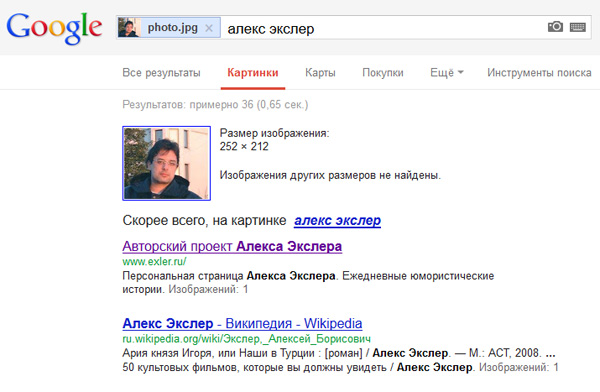The image size is (600, 392).
Task: Expand the Ещё dropdown menu
Action: [447, 72]
